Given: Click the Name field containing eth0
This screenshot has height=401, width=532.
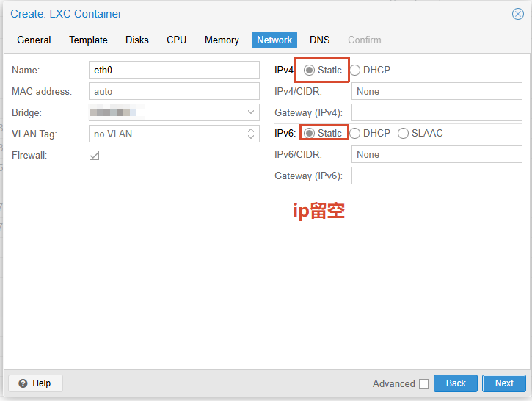Looking at the screenshot, I should tap(174, 70).
